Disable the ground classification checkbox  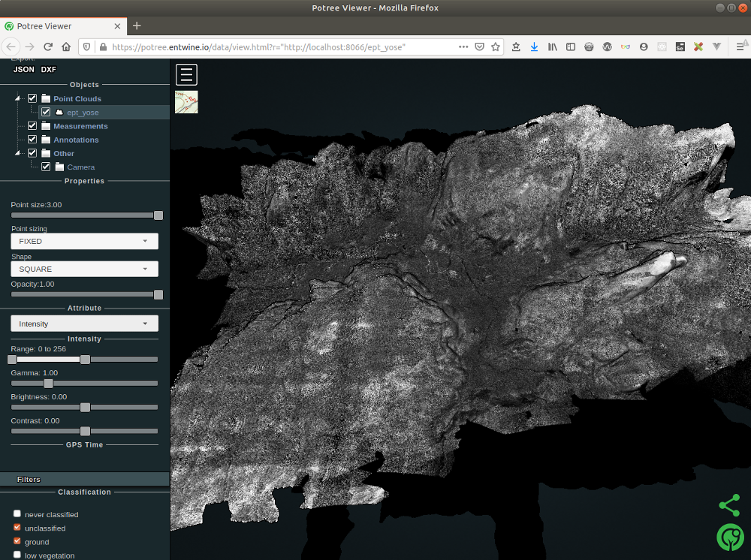17,540
